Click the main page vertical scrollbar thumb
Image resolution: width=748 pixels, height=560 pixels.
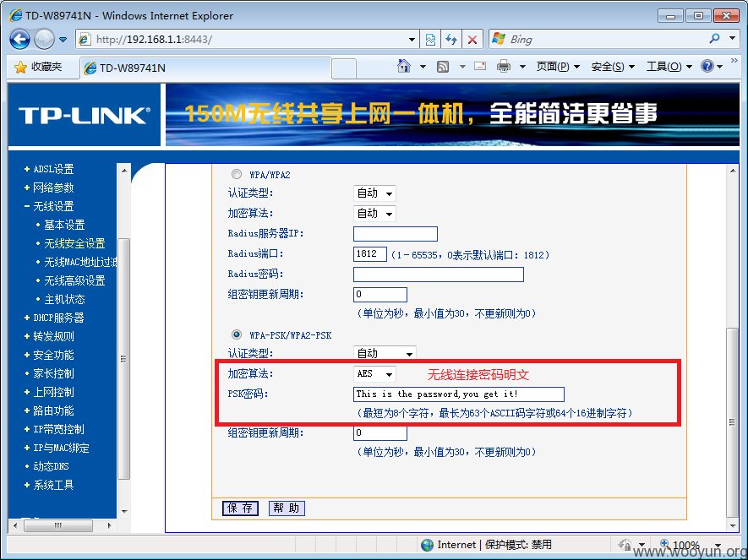[732, 421]
